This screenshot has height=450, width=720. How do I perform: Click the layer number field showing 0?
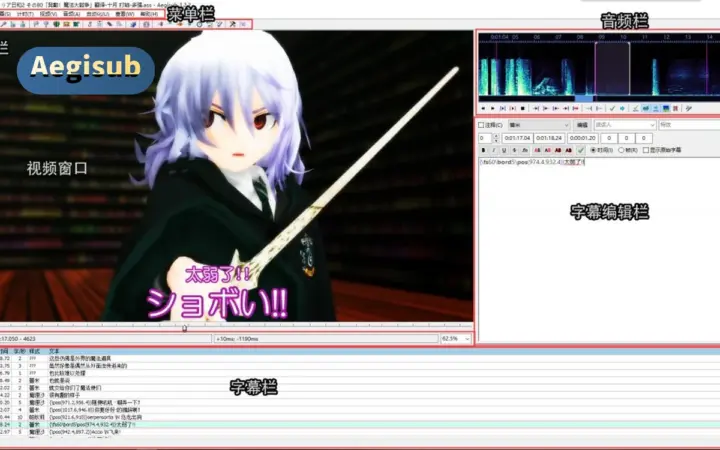point(485,138)
